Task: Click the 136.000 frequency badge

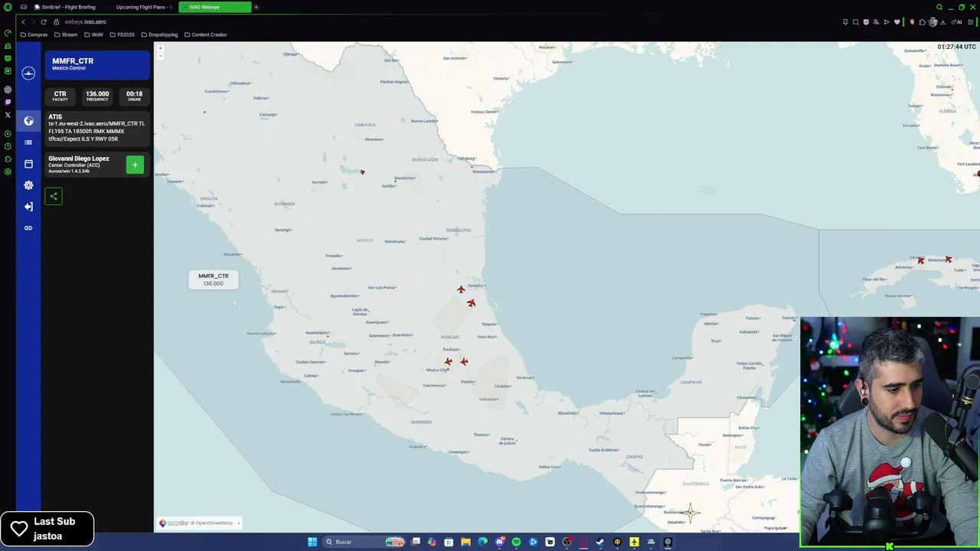Action: (x=97, y=96)
